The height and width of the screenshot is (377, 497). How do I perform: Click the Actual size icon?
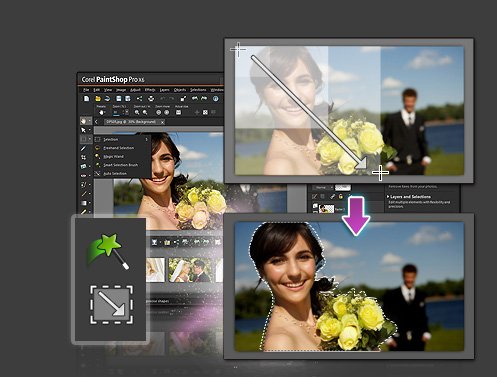(x=178, y=112)
